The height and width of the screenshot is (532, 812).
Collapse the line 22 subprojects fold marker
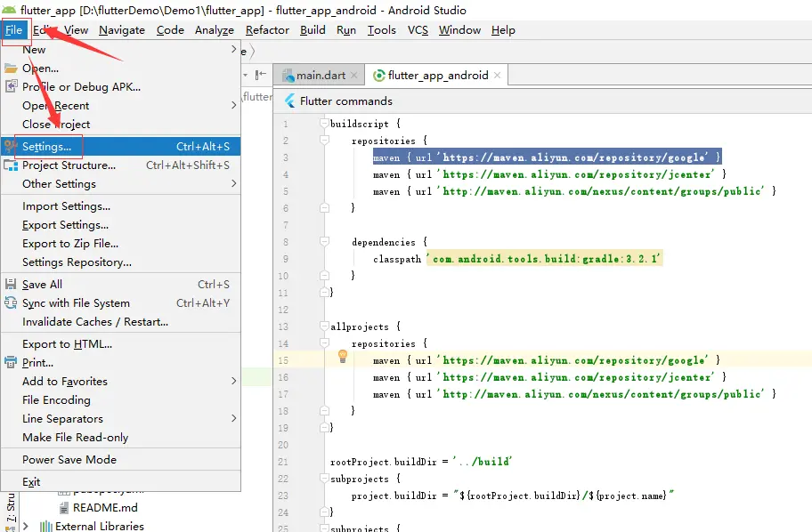(x=324, y=479)
